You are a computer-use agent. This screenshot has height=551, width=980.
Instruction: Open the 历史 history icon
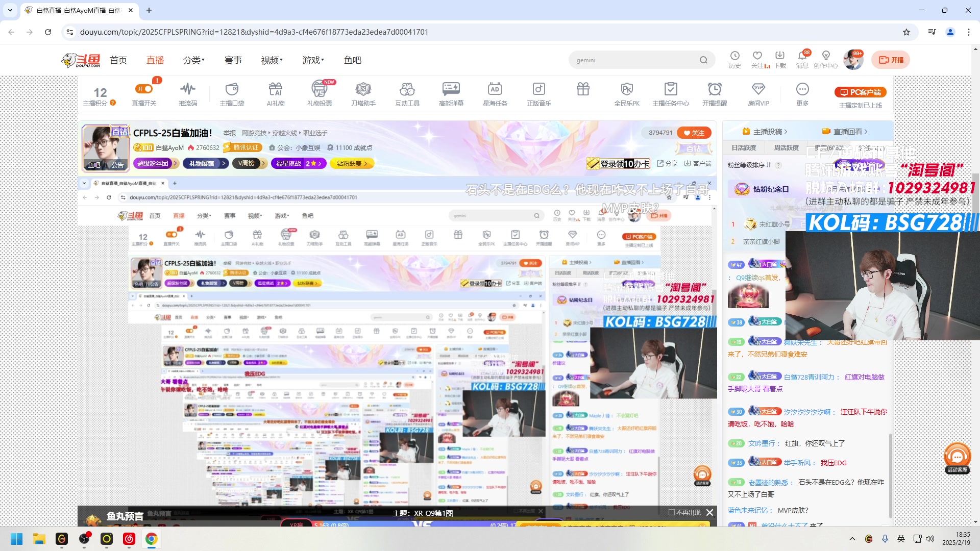coord(735,60)
